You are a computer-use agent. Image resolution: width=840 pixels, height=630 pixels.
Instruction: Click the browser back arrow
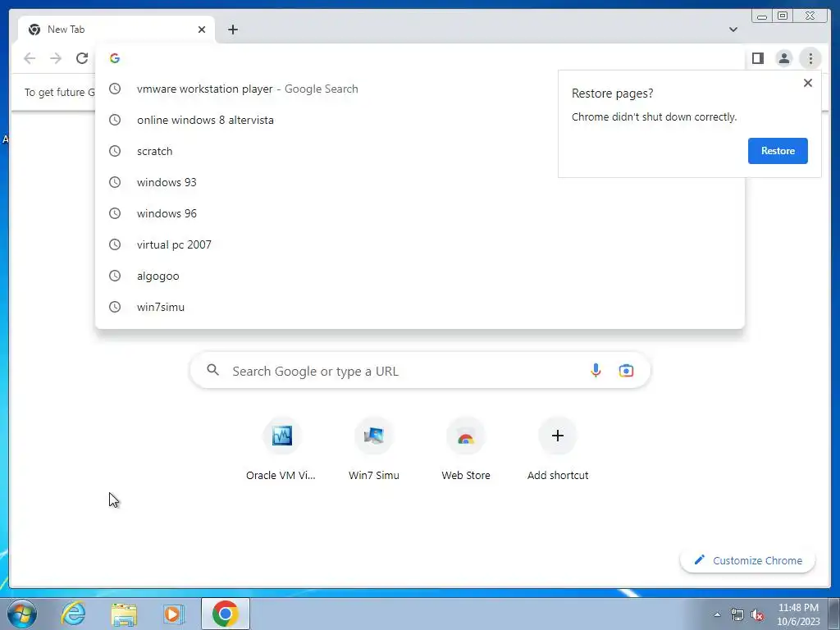point(30,58)
